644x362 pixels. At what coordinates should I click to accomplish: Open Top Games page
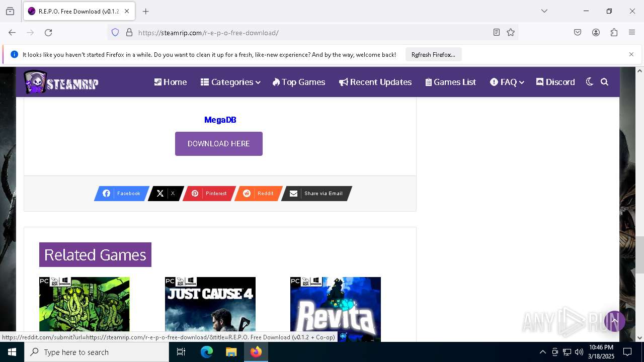[299, 82]
